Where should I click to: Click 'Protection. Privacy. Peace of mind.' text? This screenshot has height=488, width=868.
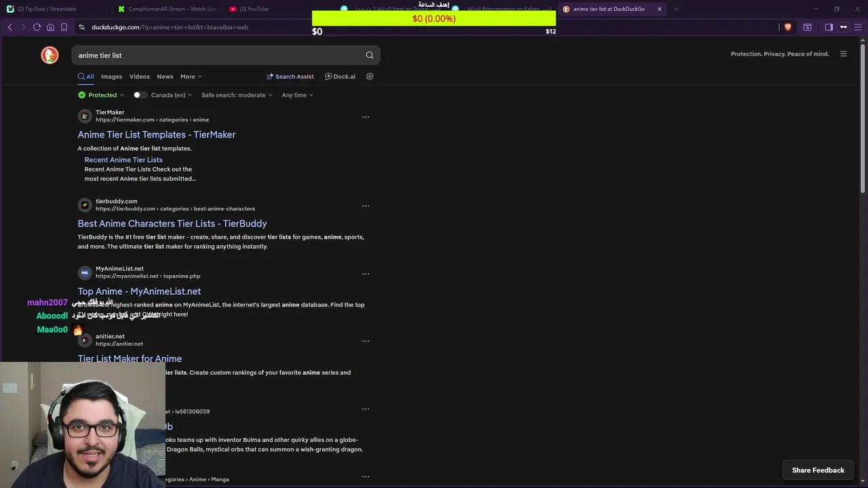pos(780,54)
